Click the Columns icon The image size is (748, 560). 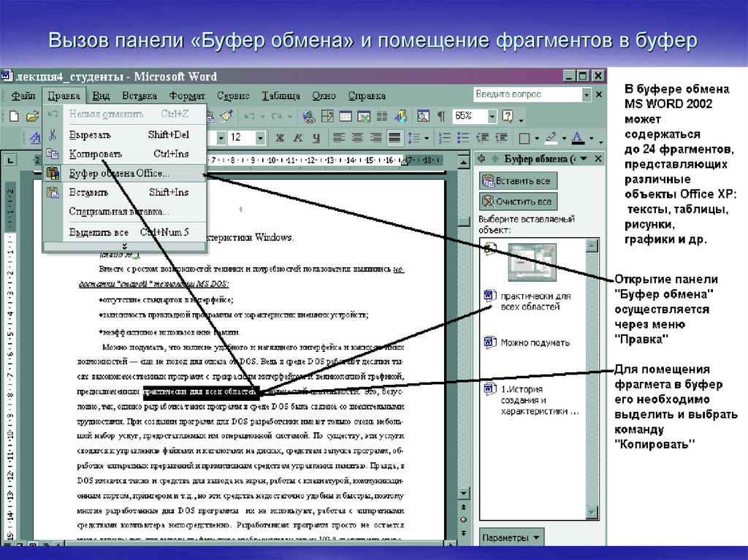[382, 116]
